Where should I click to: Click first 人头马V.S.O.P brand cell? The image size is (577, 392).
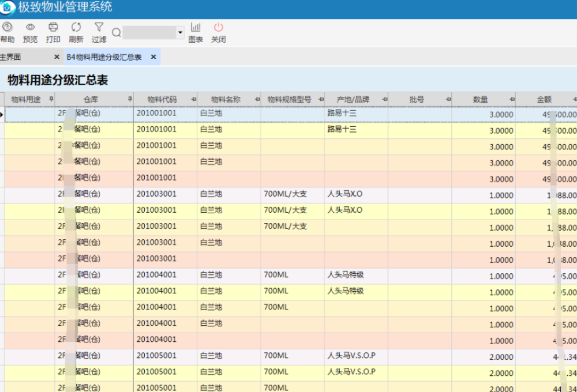(x=351, y=356)
